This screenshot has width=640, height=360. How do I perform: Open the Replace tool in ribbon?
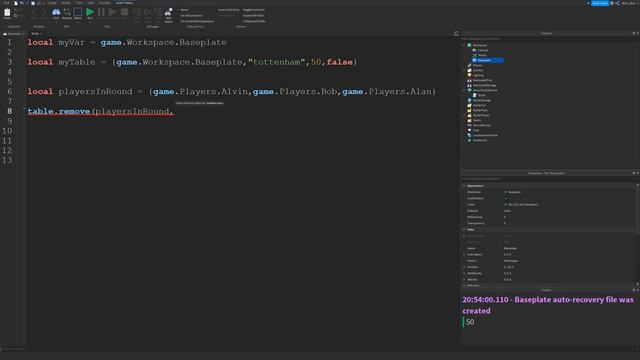coord(67,13)
